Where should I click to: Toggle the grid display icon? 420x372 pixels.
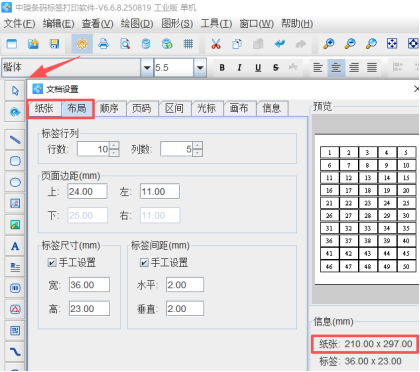coord(188,44)
